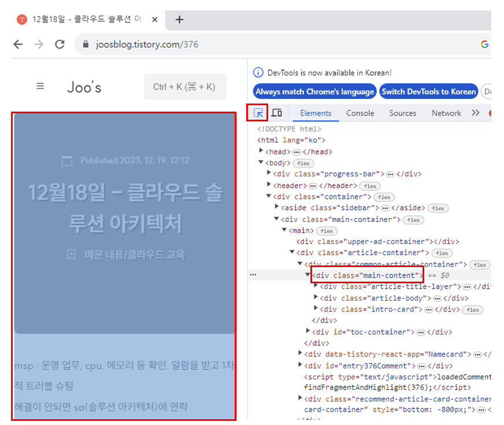
Task: Toggle flex badge on article-container div
Action: (442, 253)
